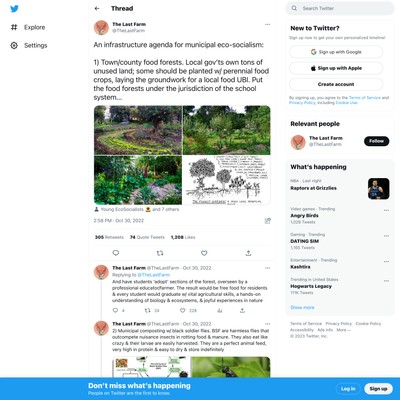The image size is (400, 400).
Task: Follow The Last Farm
Action: (376, 141)
